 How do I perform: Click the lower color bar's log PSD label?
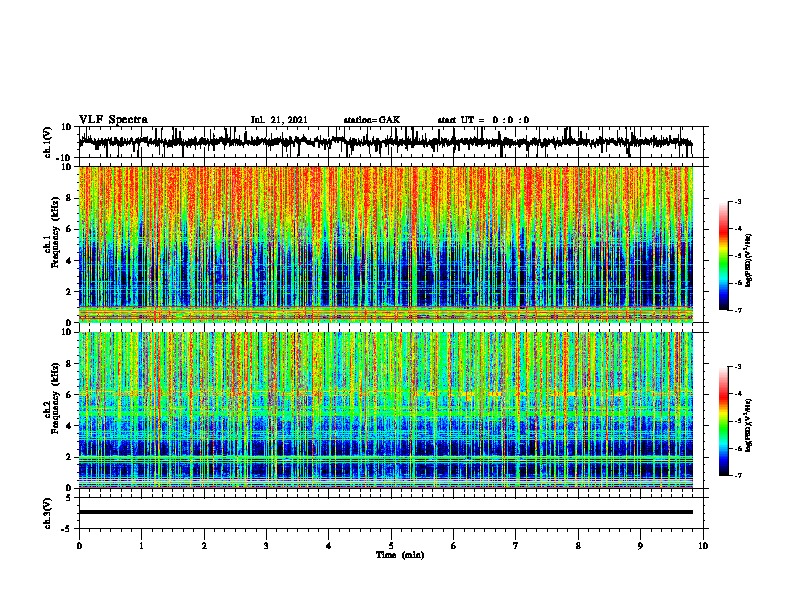tap(749, 425)
